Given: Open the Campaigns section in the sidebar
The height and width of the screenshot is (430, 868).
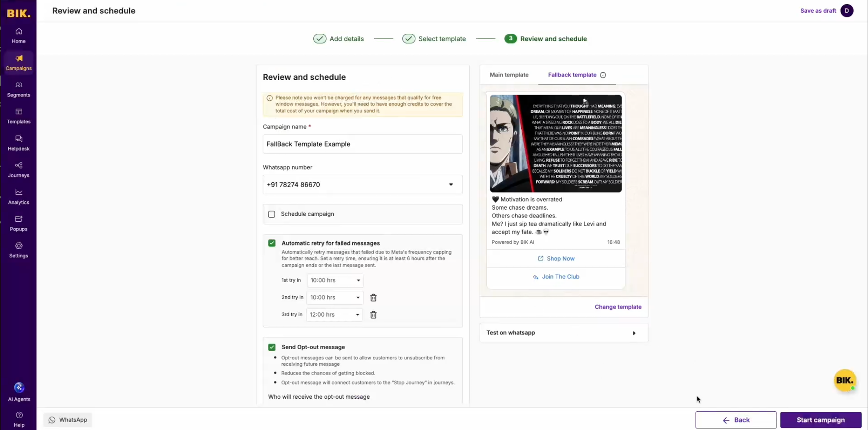Looking at the screenshot, I should point(18,62).
